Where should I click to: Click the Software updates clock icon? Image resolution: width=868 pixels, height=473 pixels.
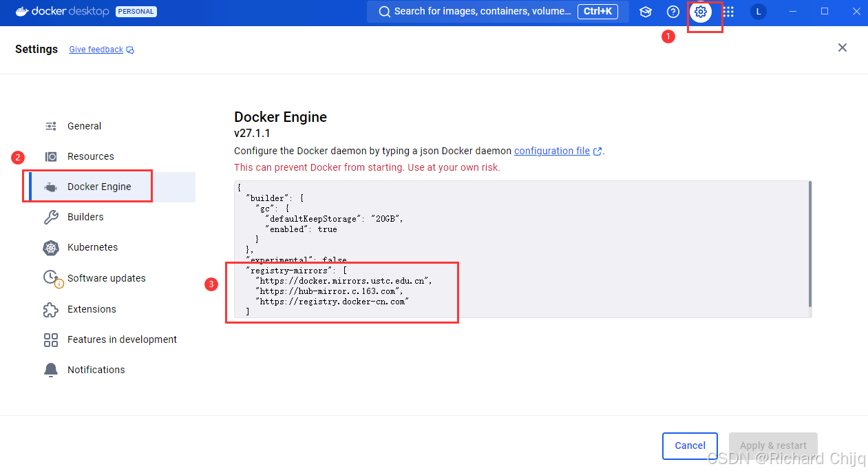click(52, 278)
